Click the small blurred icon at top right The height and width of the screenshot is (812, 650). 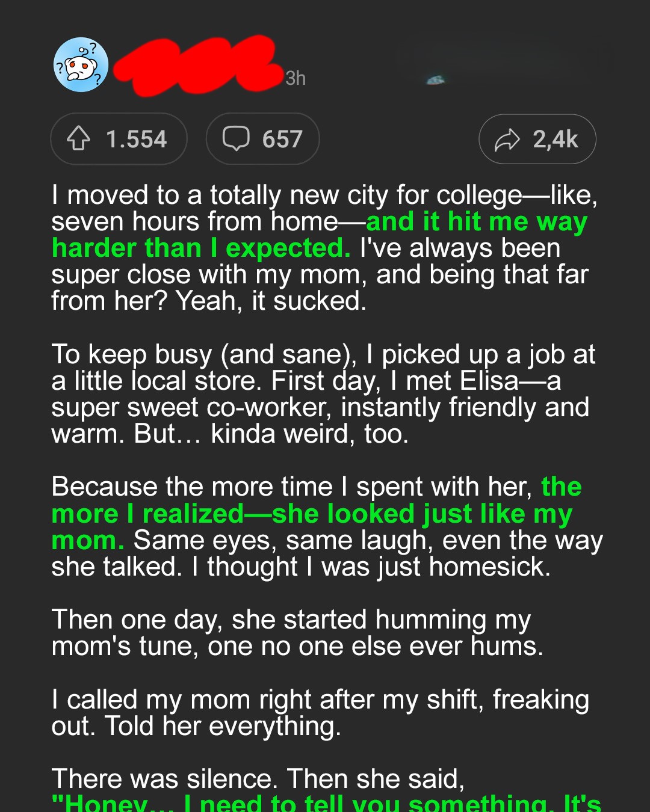(x=436, y=79)
